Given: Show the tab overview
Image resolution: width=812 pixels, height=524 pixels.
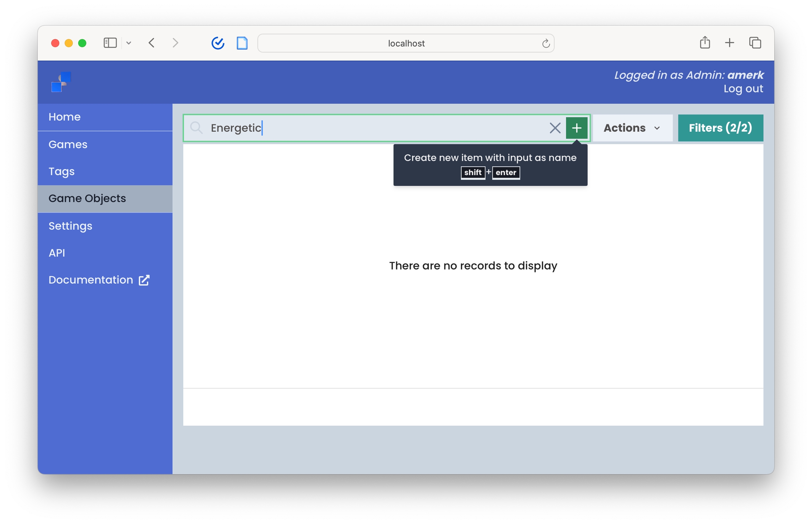Looking at the screenshot, I should point(755,43).
